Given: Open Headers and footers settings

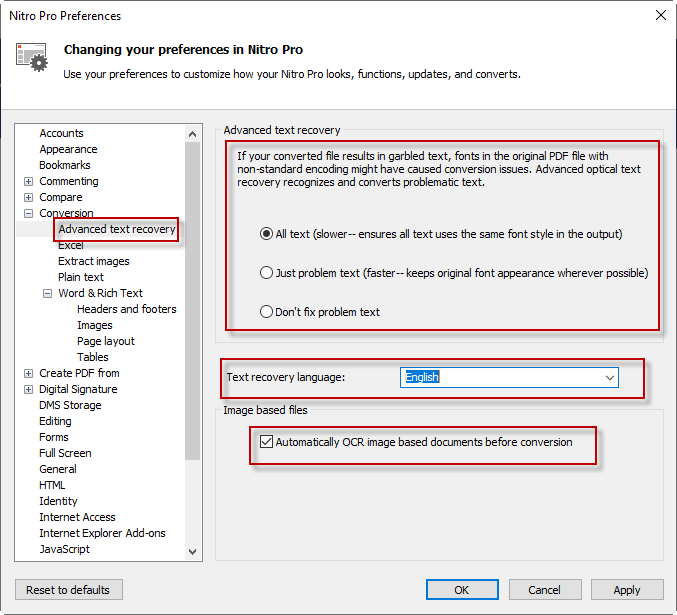Looking at the screenshot, I should 126,309.
